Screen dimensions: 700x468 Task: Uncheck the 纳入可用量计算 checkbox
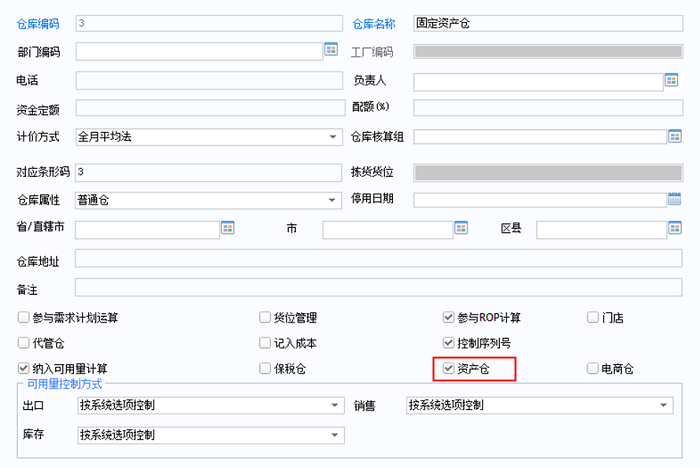tap(23, 368)
